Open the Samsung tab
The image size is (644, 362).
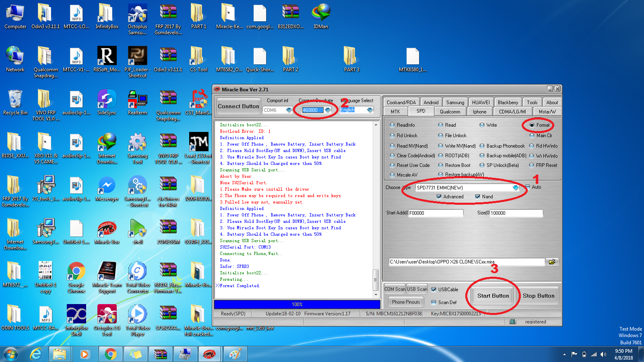(455, 103)
